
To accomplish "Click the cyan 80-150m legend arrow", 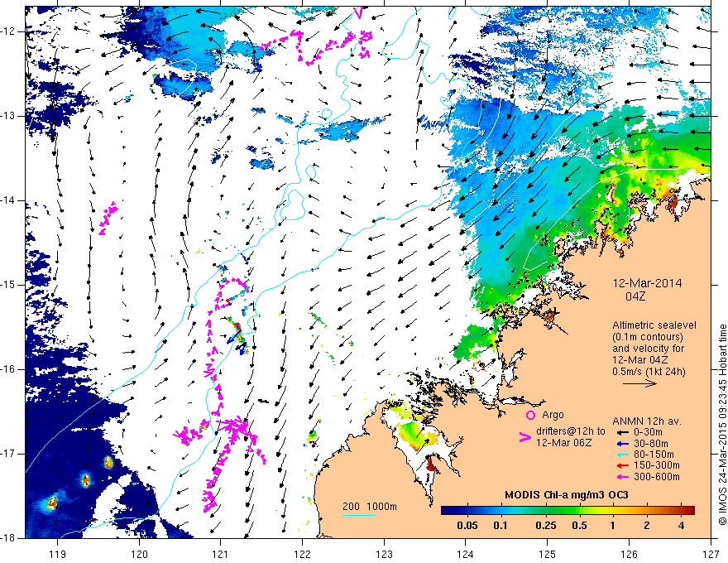I will 621,455.
